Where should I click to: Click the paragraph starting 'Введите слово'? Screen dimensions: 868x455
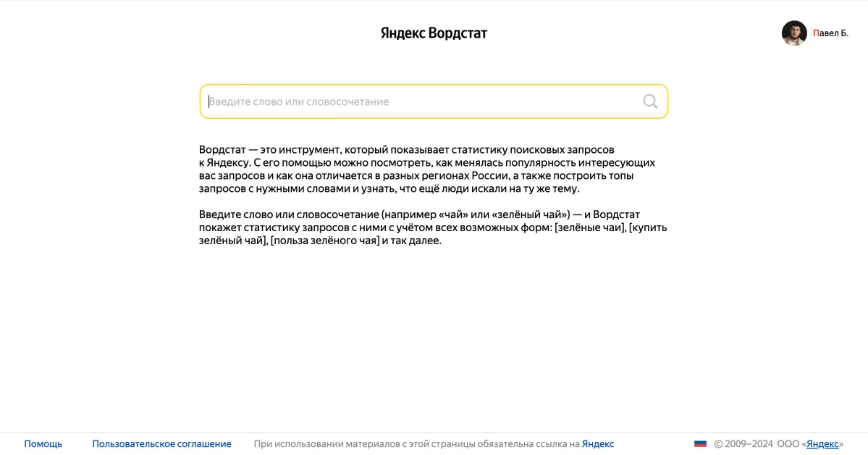(x=432, y=227)
